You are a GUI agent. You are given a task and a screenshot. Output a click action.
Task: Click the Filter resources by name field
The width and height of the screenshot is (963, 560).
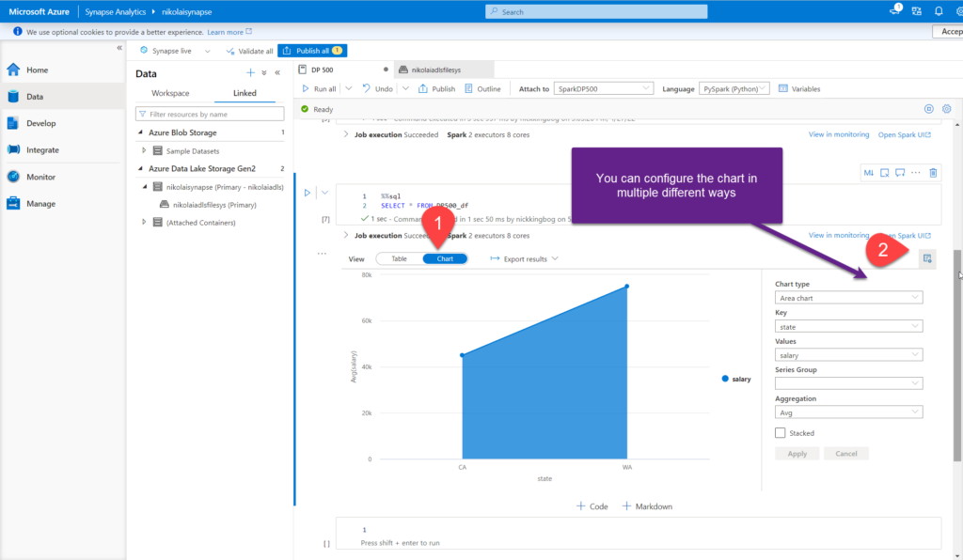[210, 114]
